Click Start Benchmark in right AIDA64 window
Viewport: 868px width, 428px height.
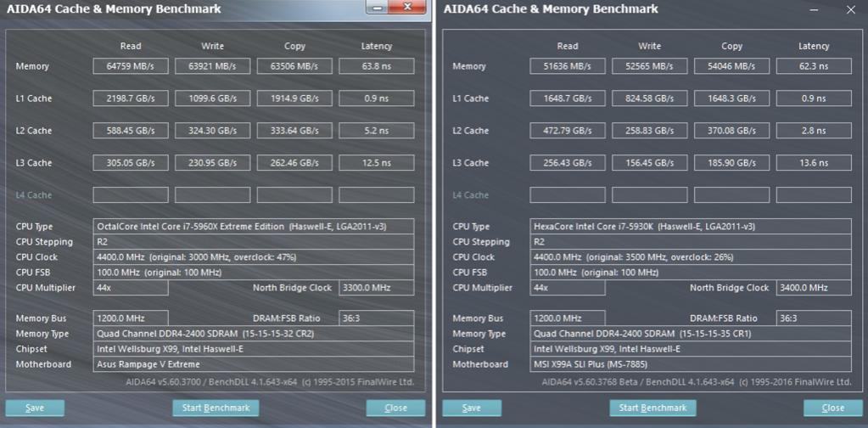tap(652, 408)
